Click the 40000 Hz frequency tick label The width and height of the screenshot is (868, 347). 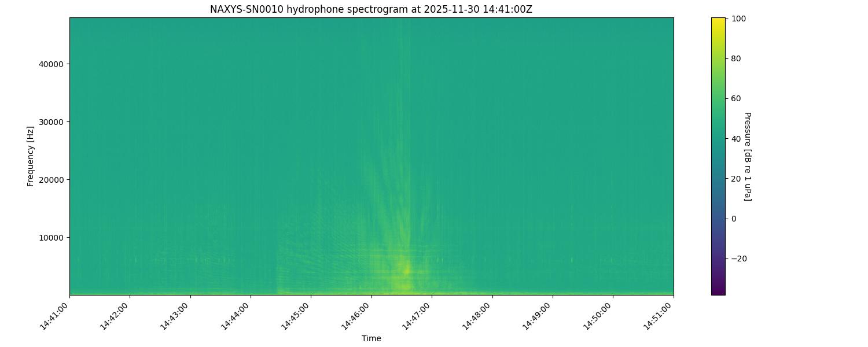point(50,64)
